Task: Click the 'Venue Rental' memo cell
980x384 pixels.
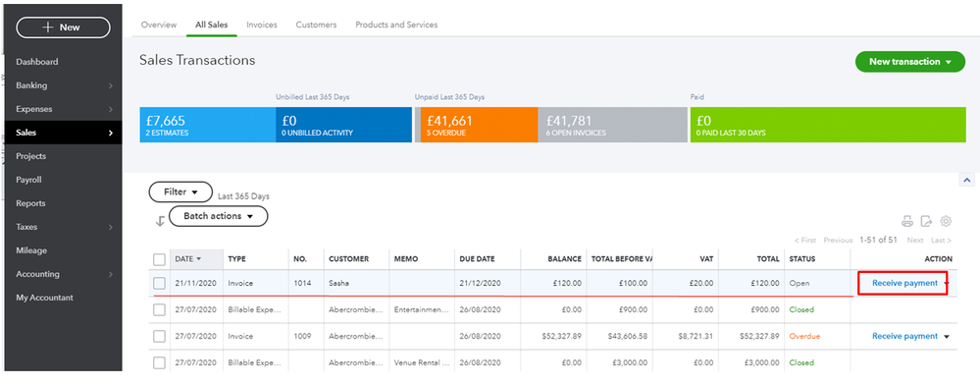Action: pos(422,362)
